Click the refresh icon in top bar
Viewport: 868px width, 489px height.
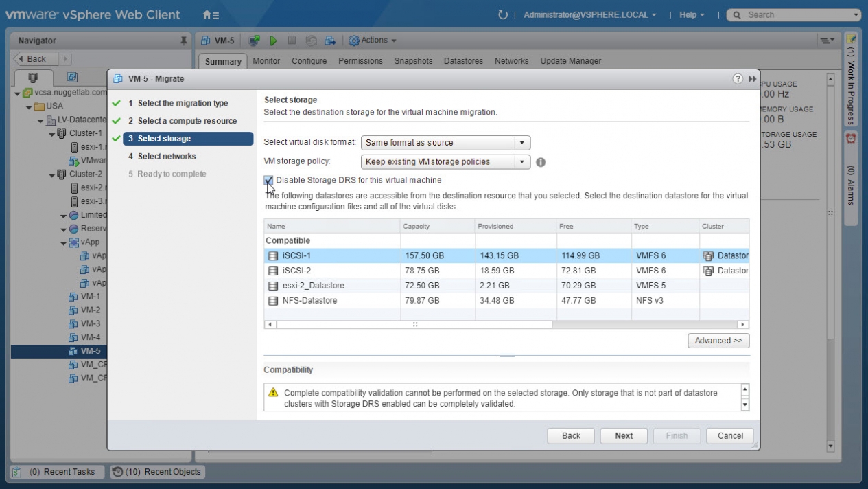[x=502, y=14]
